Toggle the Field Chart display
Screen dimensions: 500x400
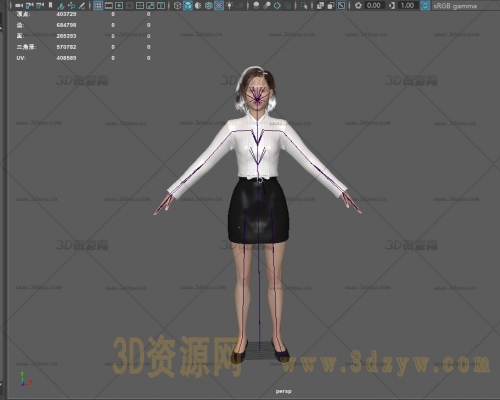click(140, 5)
